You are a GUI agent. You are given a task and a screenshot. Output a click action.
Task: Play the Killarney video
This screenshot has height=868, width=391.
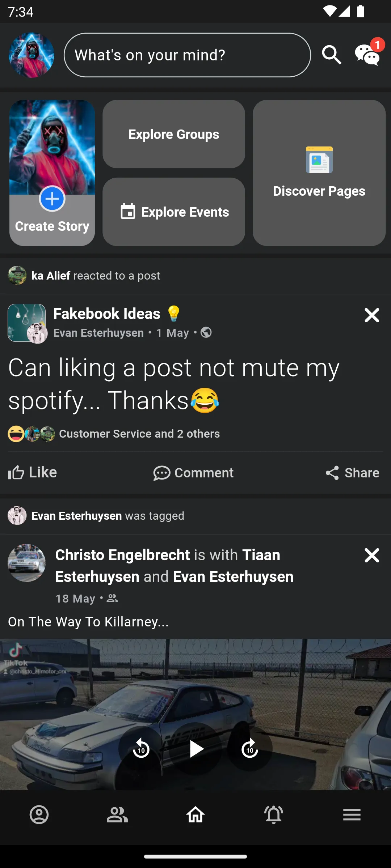click(x=195, y=749)
